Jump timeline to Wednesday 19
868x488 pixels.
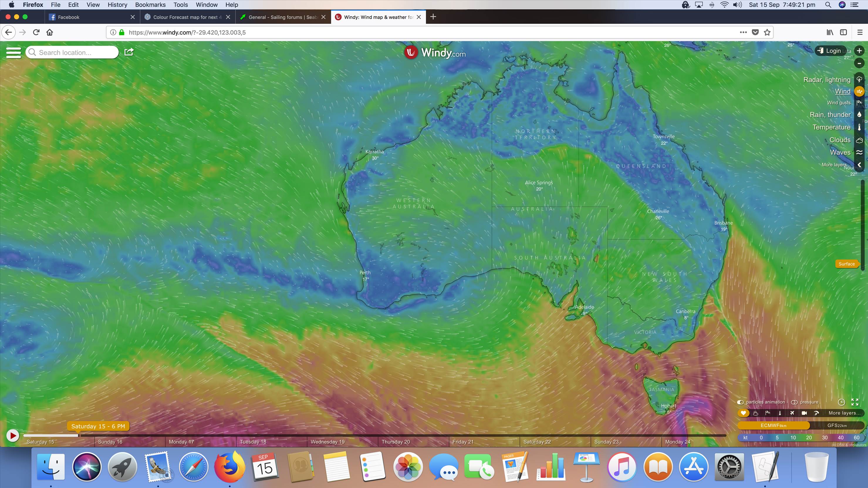327,442
